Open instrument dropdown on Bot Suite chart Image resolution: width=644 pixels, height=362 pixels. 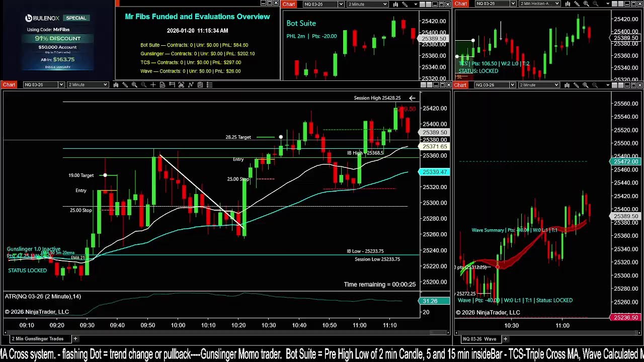(324, 4)
